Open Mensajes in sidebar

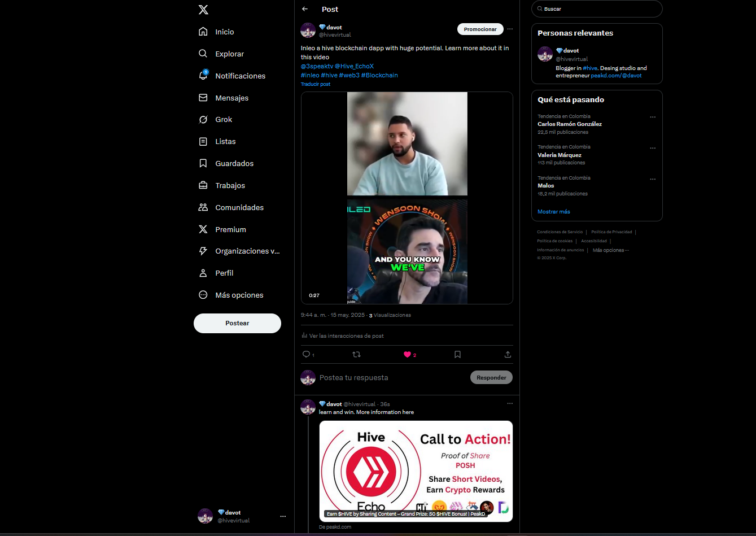pos(224,98)
